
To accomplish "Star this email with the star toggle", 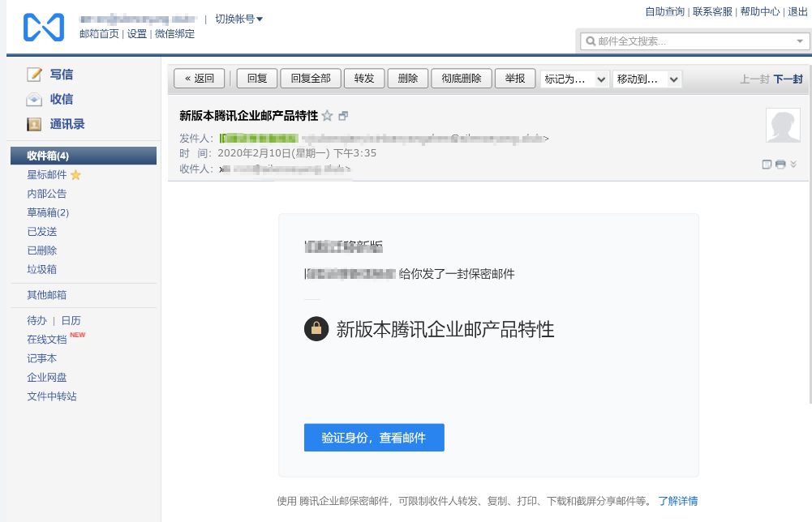I will tap(327, 114).
